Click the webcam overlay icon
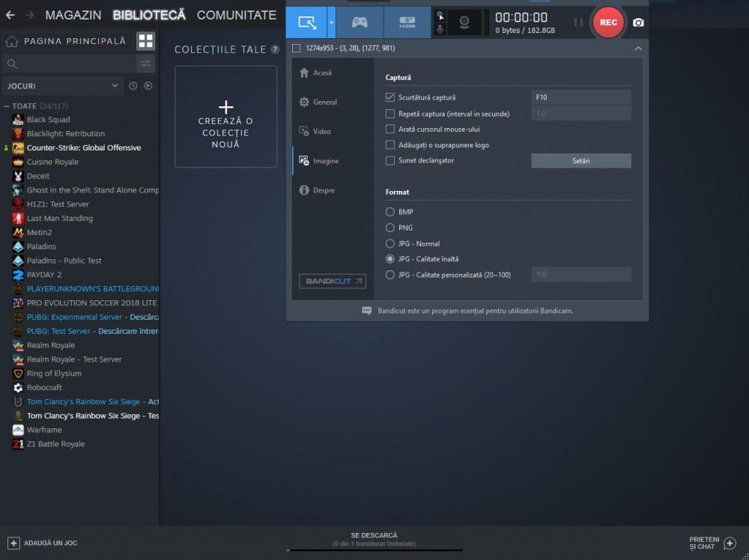The image size is (749, 560). [464, 22]
